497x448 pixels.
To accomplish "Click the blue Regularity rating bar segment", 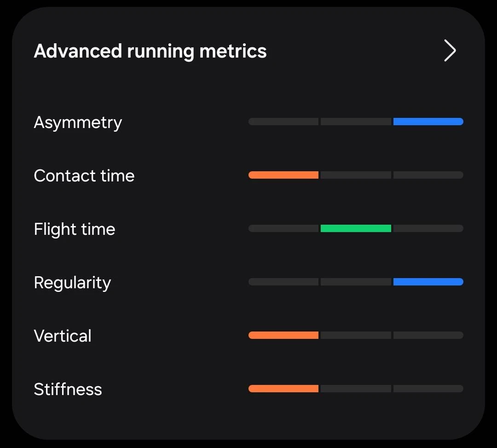I will (x=428, y=281).
